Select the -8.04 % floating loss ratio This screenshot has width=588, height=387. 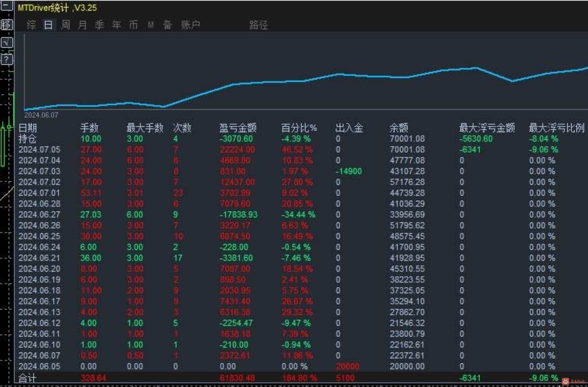[544, 139]
